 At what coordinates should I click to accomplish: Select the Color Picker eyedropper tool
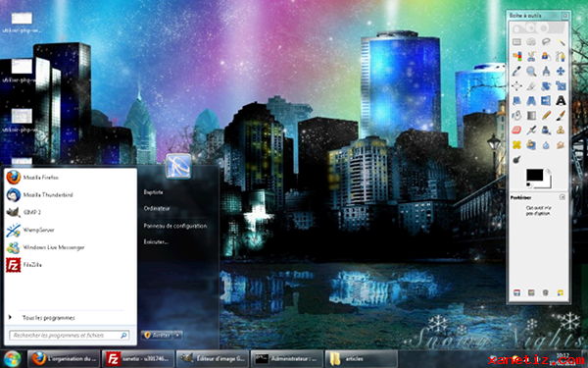(516, 71)
